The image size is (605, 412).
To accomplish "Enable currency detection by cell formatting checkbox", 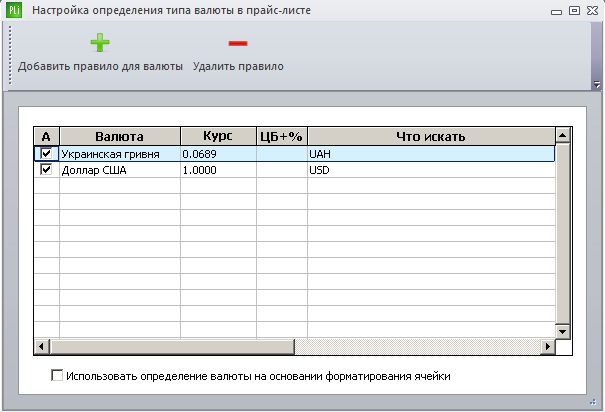I will click(x=57, y=375).
